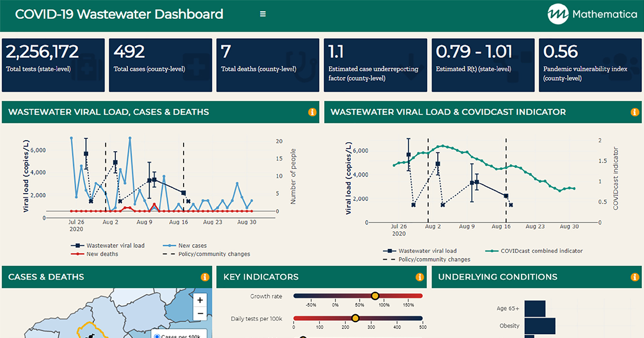Image resolution: width=644 pixels, height=338 pixels.
Task: Click the Age 65+ label
Action: (x=509, y=308)
